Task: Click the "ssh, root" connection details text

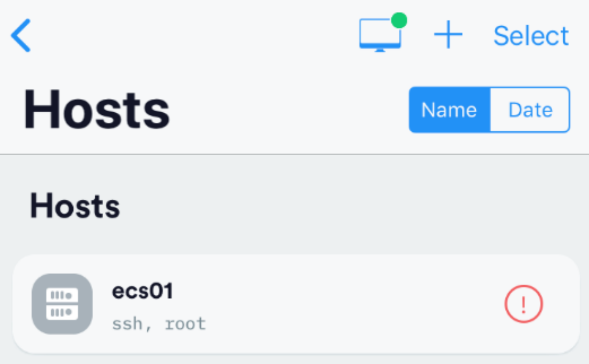Action: [159, 324]
